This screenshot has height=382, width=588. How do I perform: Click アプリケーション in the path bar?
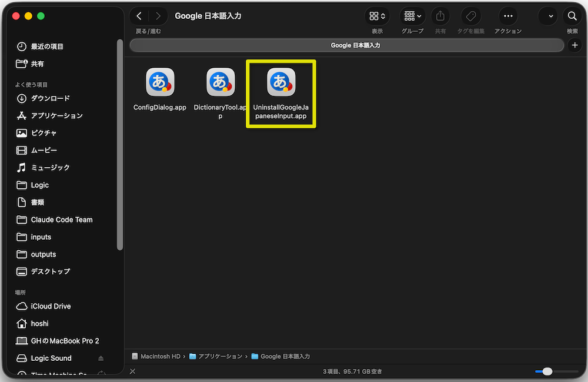coord(216,356)
